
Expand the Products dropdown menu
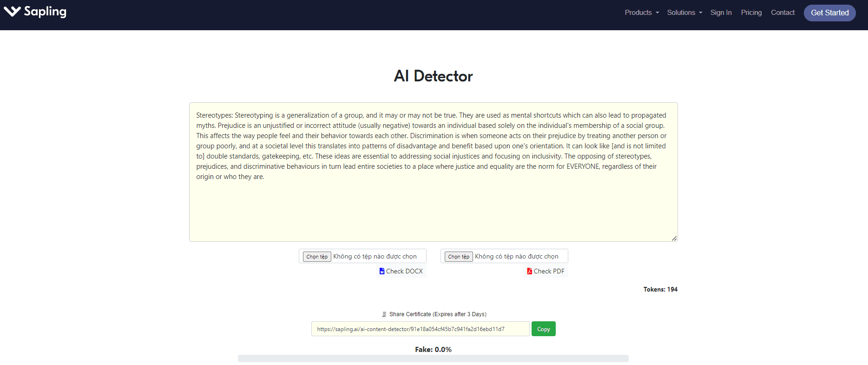pos(641,13)
